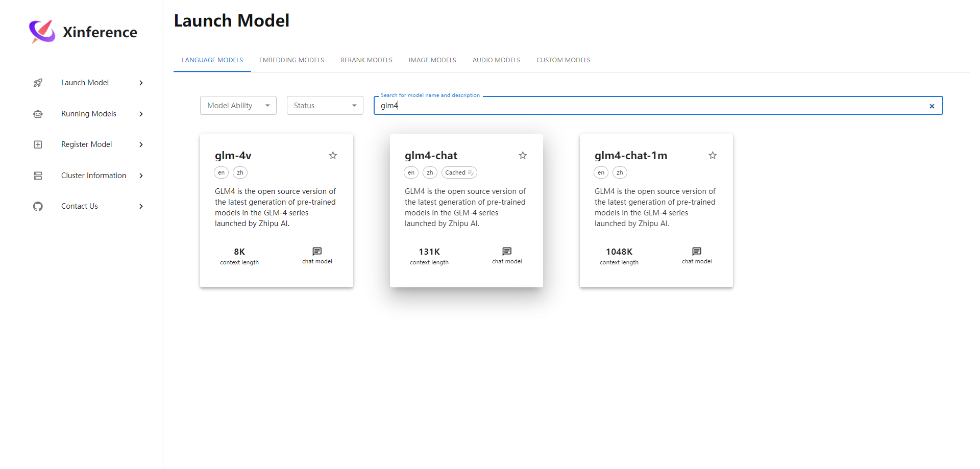Click the glm4-chat model card title

pyautogui.click(x=431, y=156)
